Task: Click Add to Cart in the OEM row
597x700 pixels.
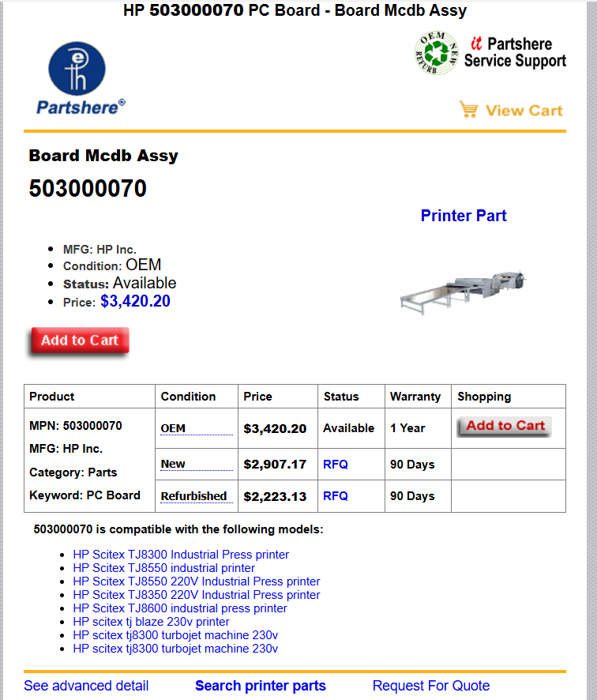Action: coord(505,427)
